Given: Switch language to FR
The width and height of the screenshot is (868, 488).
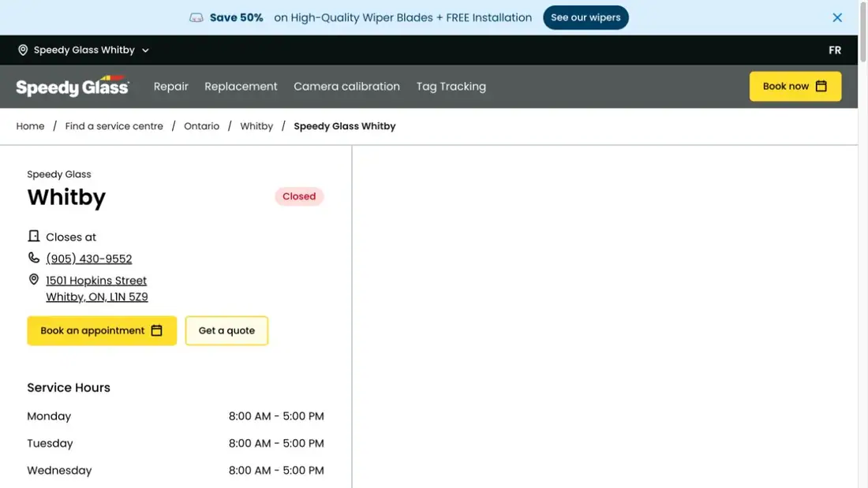Looking at the screenshot, I should click(x=835, y=50).
